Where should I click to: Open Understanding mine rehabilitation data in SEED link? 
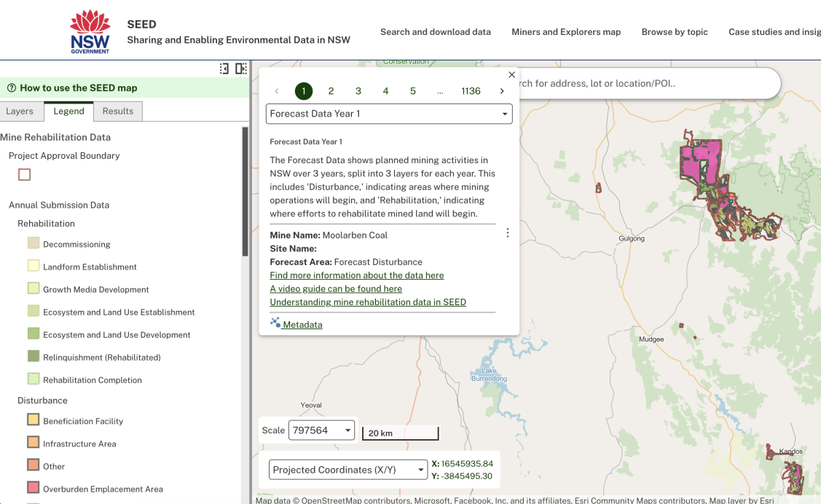368,302
